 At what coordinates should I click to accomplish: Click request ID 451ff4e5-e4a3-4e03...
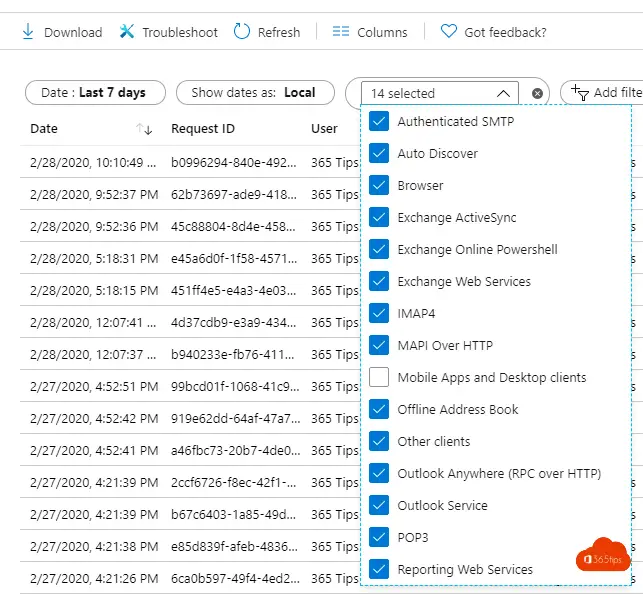(x=234, y=291)
